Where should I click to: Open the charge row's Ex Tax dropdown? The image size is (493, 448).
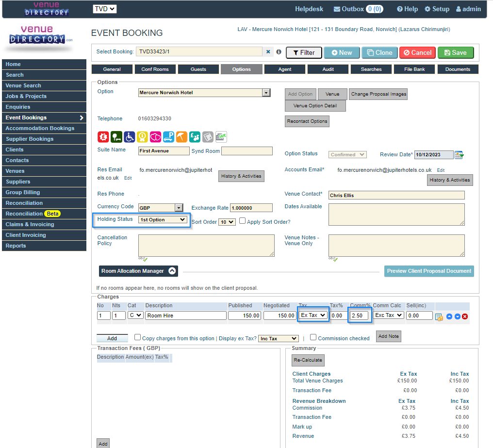click(313, 315)
